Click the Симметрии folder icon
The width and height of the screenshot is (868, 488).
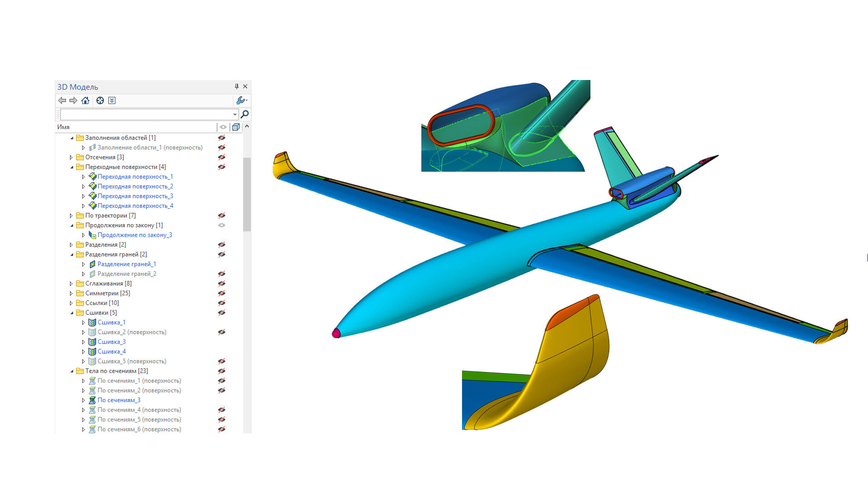pyautogui.click(x=80, y=293)
